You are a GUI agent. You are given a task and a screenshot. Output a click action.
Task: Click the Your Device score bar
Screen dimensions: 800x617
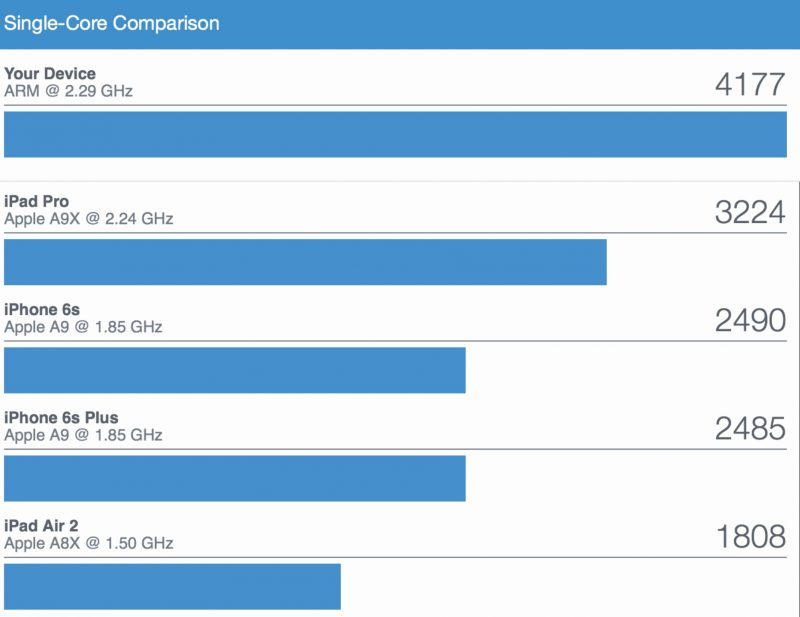pos(395,134)
